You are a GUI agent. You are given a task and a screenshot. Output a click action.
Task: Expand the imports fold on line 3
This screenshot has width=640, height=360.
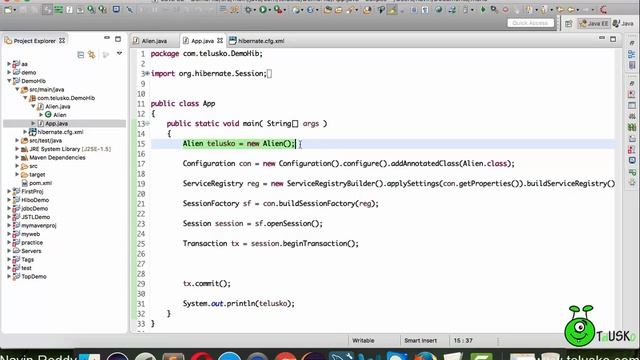pyautogui.click(x=148, y=74)
